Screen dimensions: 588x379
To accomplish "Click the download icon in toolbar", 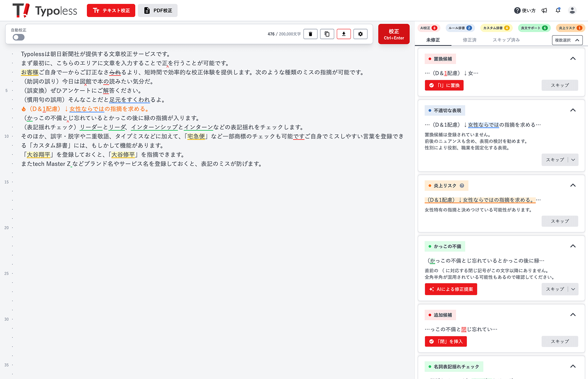I will [344, 34].
